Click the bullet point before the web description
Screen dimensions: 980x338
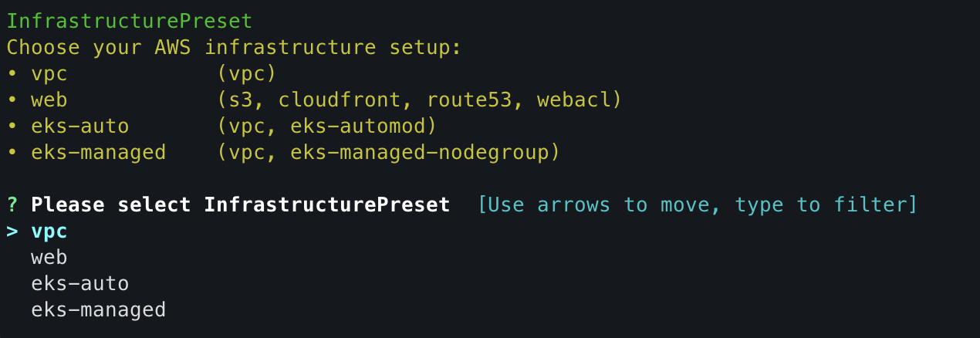click(12, 100)
